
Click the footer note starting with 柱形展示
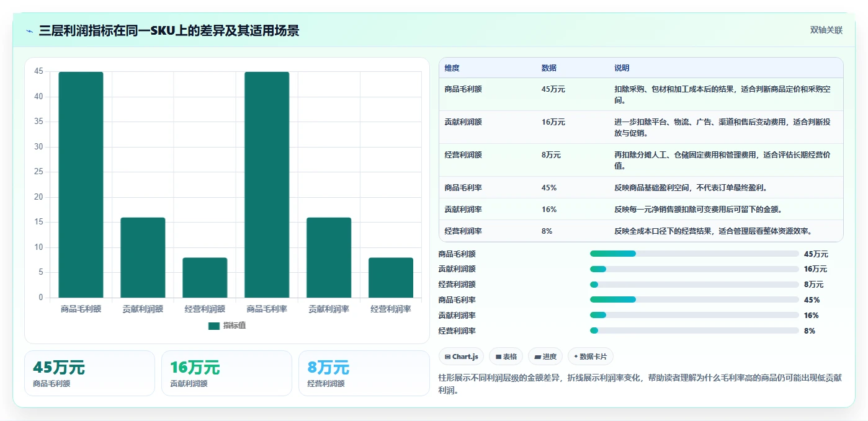(x=640, y=384)
